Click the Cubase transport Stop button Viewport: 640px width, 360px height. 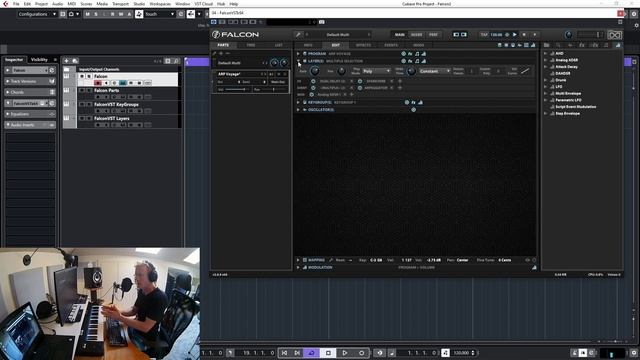pyautogui.click(x=328, y=353)
